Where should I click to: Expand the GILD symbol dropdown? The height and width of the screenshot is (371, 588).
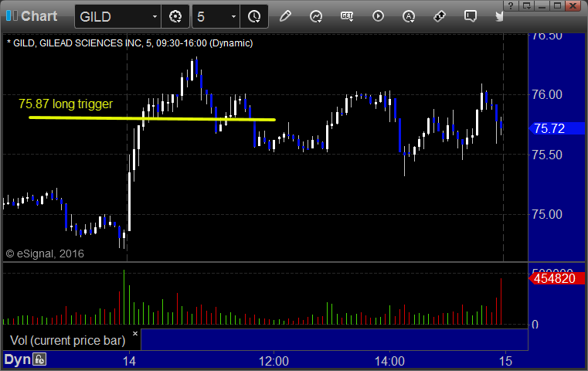[155, 16]
